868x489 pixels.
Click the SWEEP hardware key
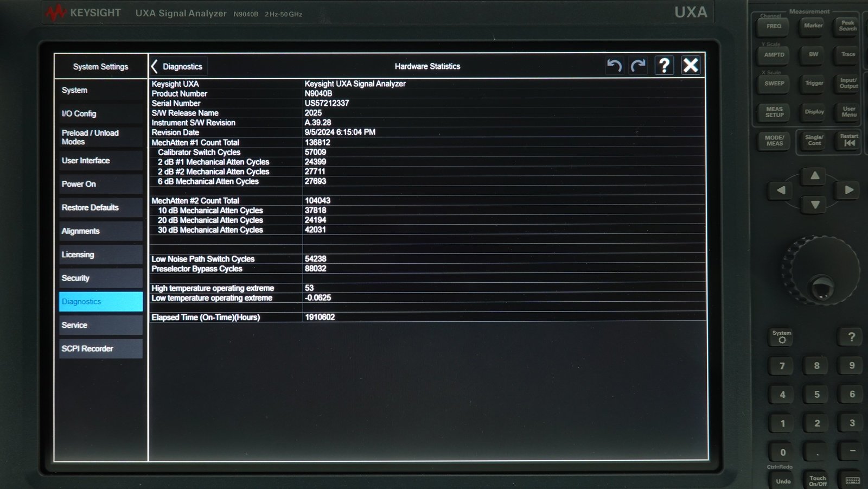coord(774,84)
